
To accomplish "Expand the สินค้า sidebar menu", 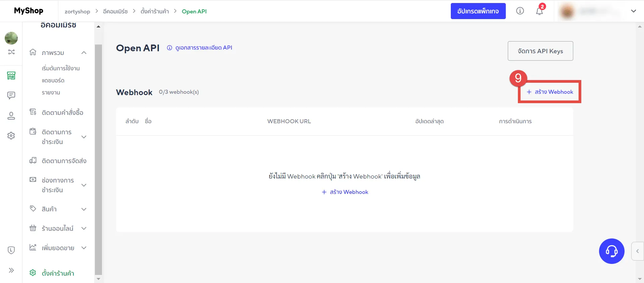I will (x=84, y=209).
